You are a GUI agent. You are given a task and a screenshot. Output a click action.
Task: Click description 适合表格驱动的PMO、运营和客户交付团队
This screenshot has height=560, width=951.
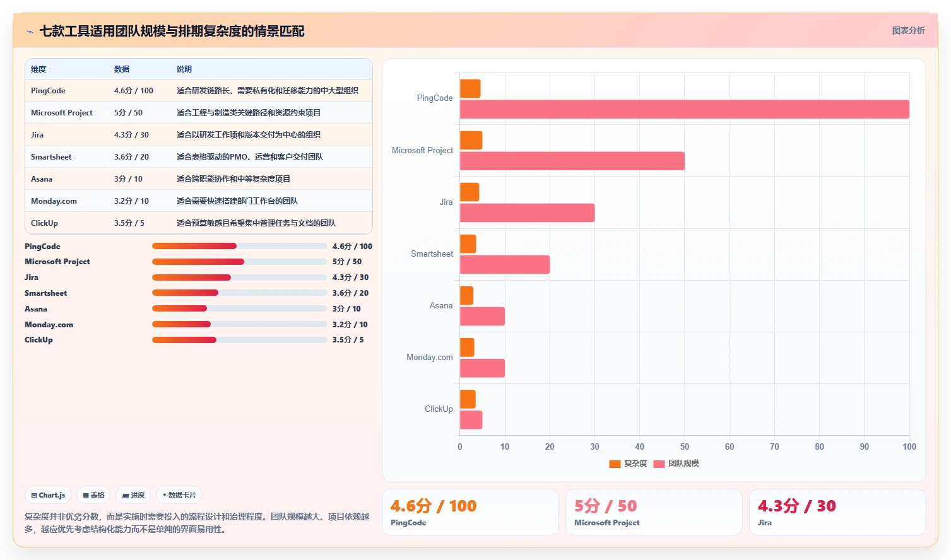250,157
